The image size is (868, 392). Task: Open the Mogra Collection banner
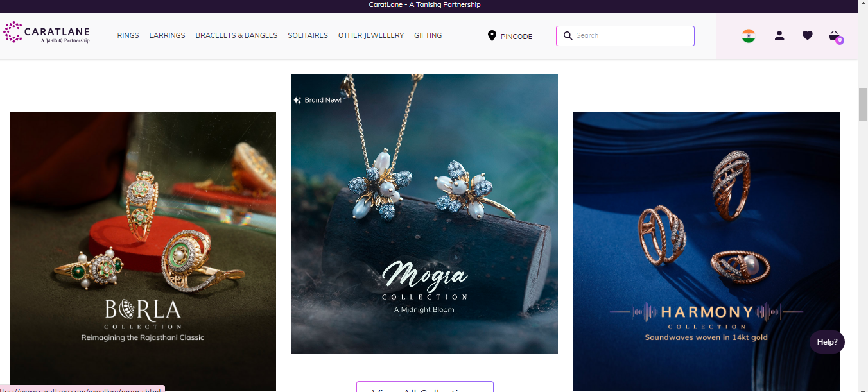[x=424, y=214]
